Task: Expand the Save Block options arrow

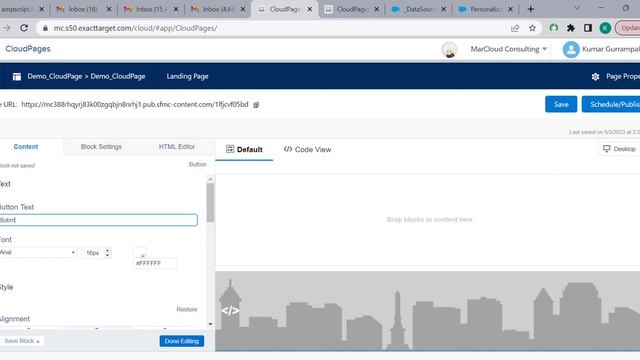Action: tap(38, 341)
